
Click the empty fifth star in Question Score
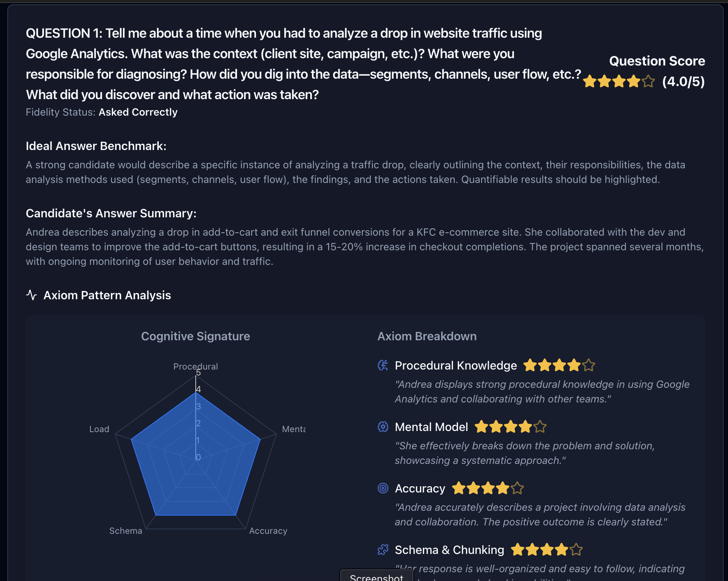tap(648, 81)
